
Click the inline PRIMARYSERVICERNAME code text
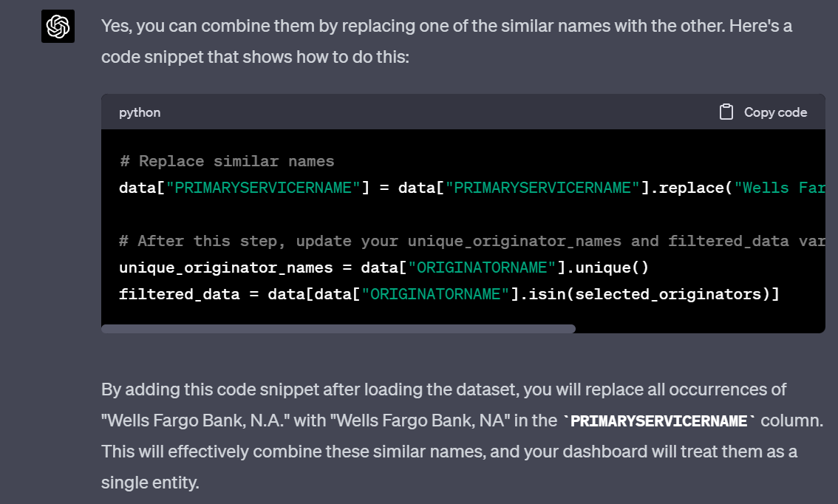pyautogui.click(x=659, y=421)
